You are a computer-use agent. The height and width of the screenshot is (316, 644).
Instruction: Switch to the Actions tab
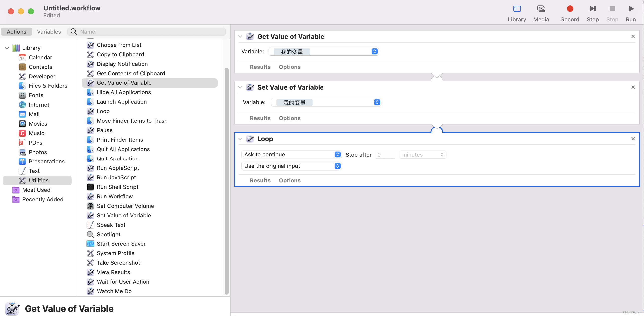pyautogui.click(x=16, y=31)
